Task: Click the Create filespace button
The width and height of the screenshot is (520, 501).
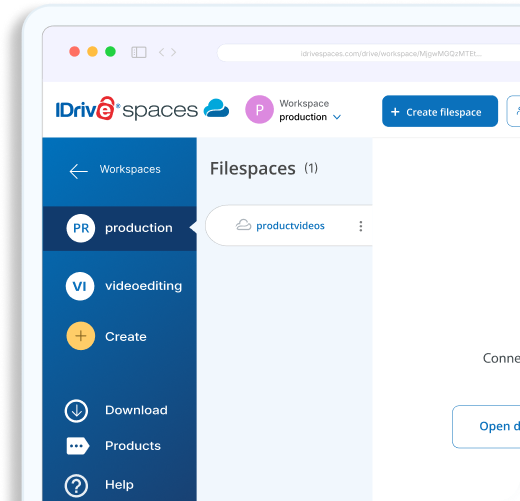Action: (440, 111)
